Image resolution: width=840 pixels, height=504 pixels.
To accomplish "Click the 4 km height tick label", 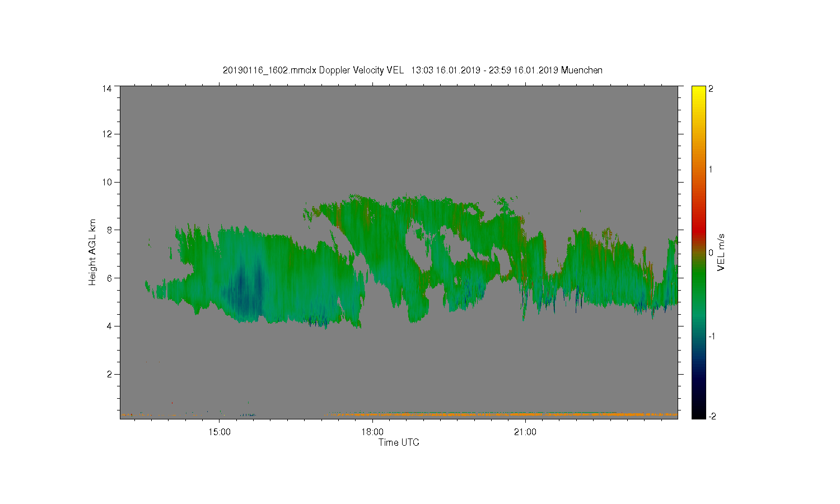I will click(x=109, y=326).
